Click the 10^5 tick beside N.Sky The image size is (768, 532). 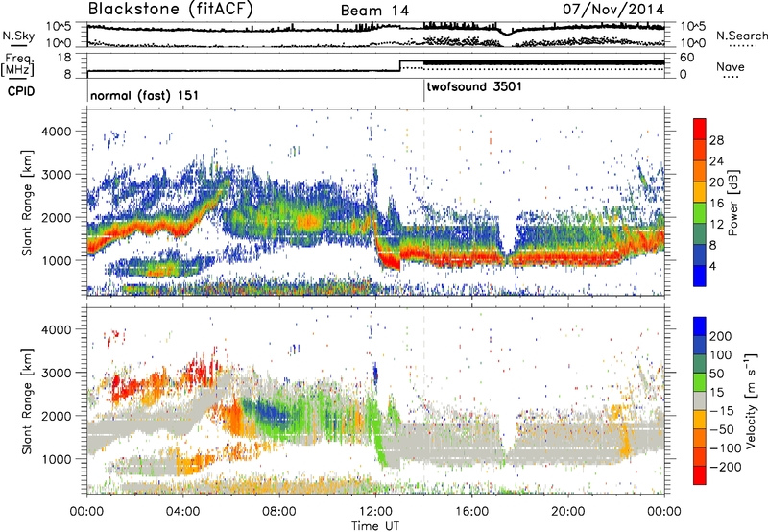[x=59, y=27]
